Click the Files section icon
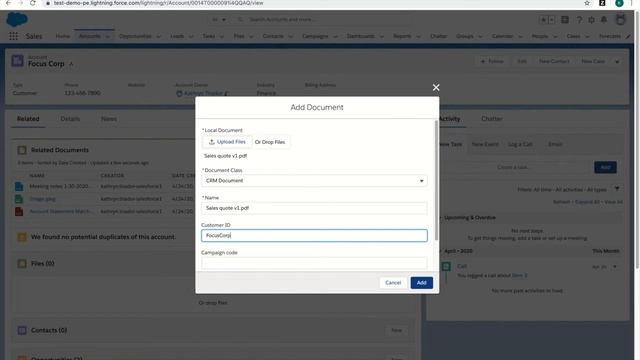Screen dimensions: 640x360 (22, 264)
